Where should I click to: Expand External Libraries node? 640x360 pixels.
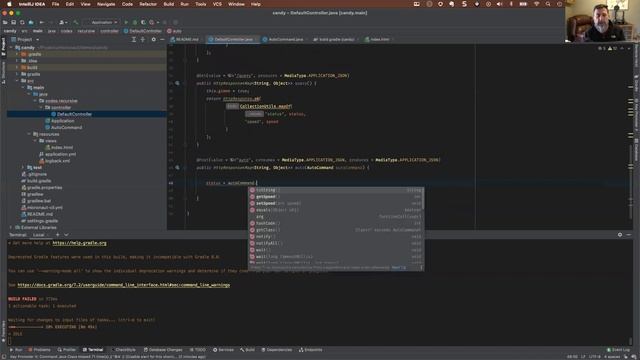point(11,227)
